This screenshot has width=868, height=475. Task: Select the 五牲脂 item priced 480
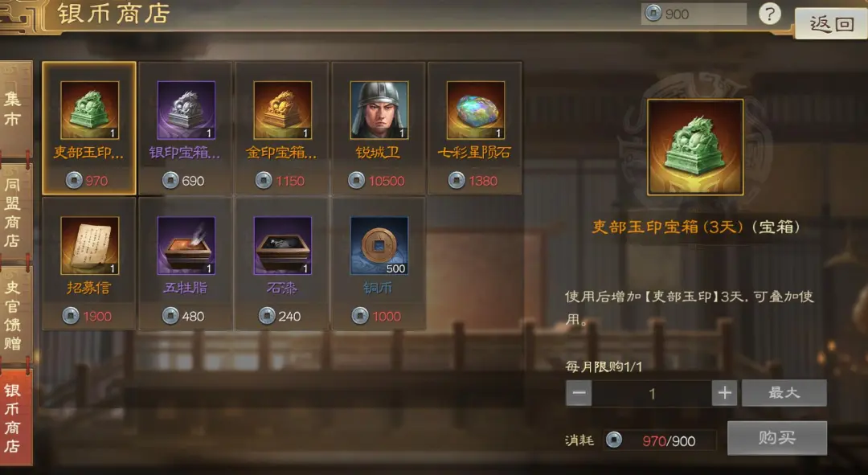186,264
